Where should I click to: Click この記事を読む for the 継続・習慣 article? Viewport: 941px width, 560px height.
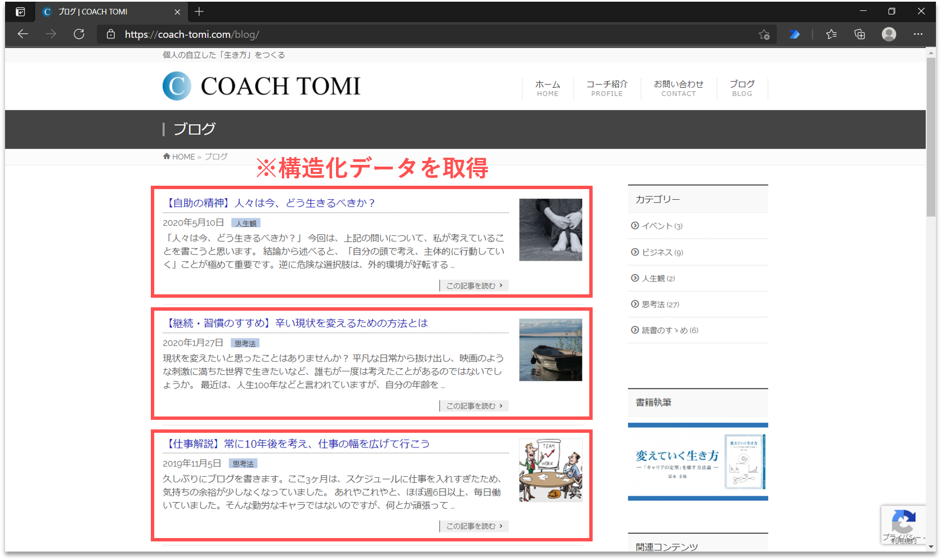(474, 406)
